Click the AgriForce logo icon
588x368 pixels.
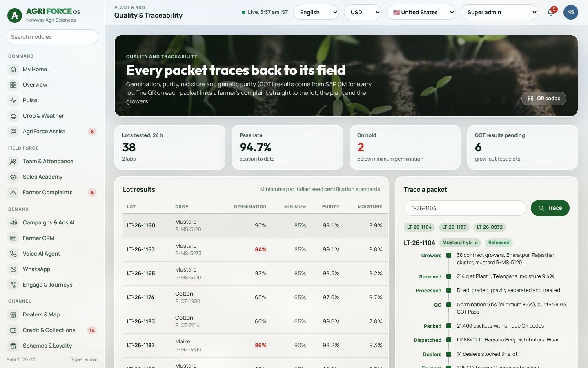click(x=15, y=16)
